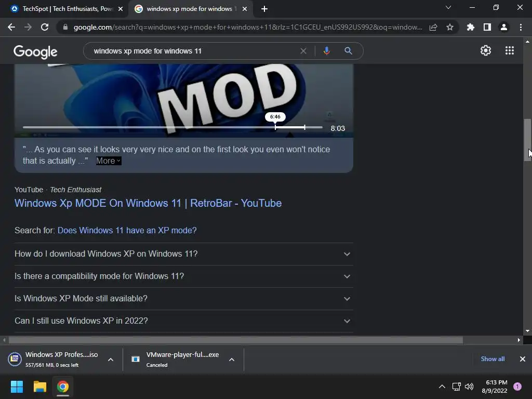Open the tab search chevron
This screenshot has width=532, height=399.
[x=448, y=7]
